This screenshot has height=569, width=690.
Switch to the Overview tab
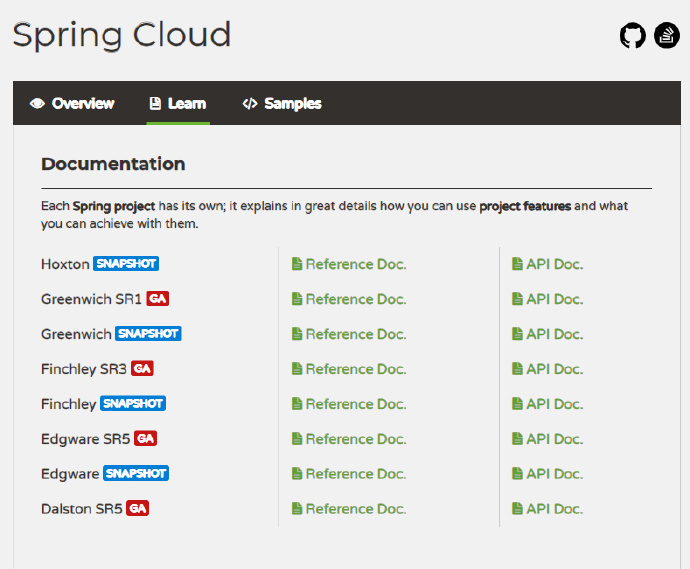[72, 103]
